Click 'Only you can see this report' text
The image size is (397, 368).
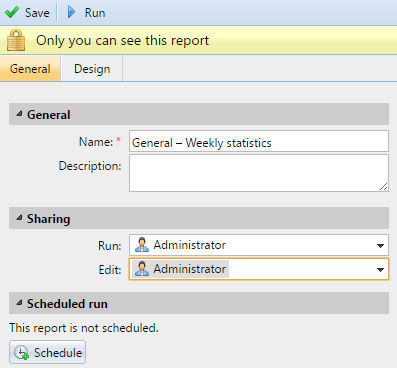click(122, 40)
